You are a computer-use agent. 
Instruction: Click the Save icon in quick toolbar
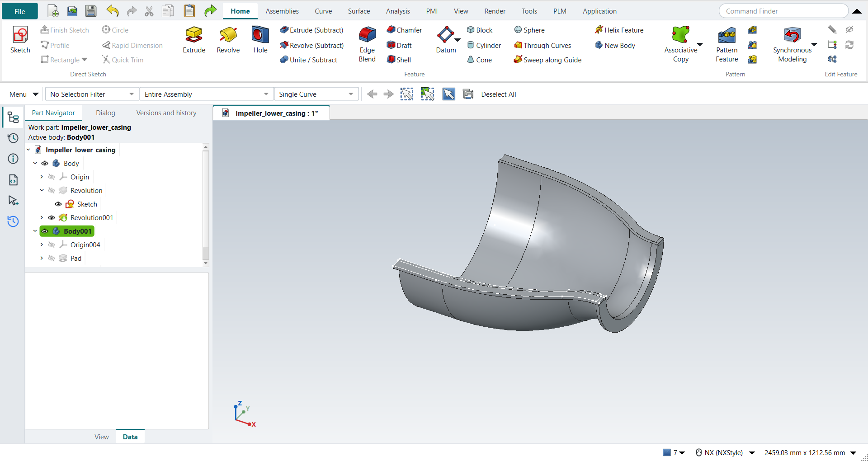pyautogui.click(x=91, y=11)
